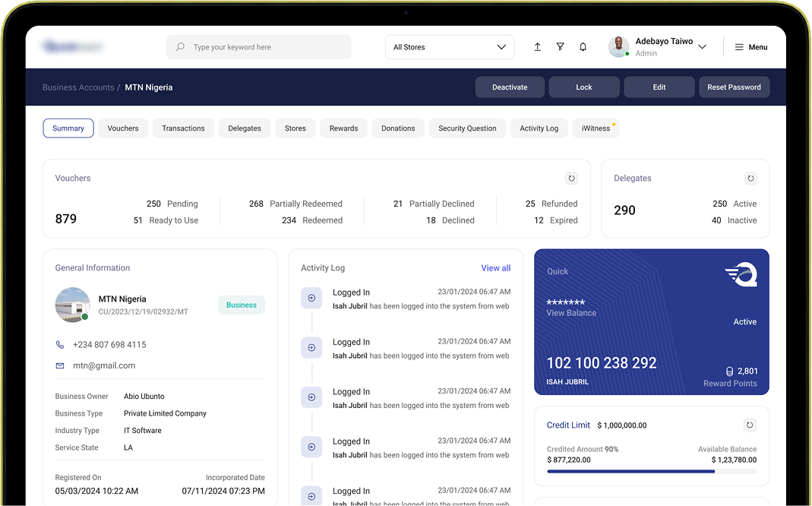Image resolution: width=812 pixels, height=506 pixels.
Task: Click the upload arrow icon in header
Action: tap(538, 47)
